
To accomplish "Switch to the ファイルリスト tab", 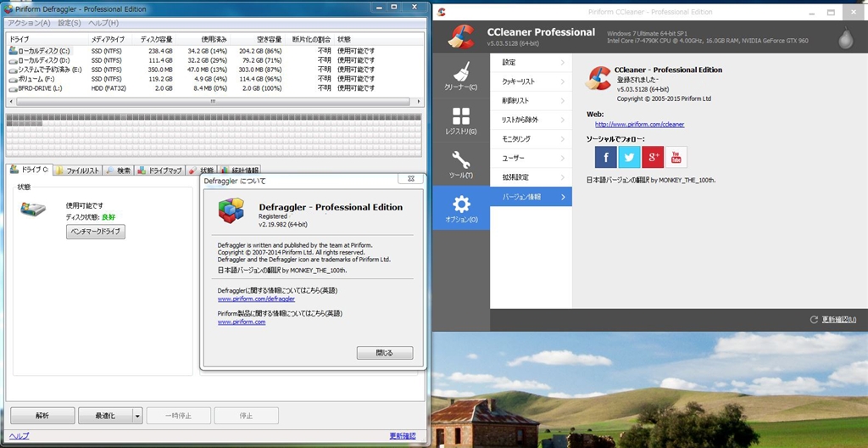I will [77, 171].
